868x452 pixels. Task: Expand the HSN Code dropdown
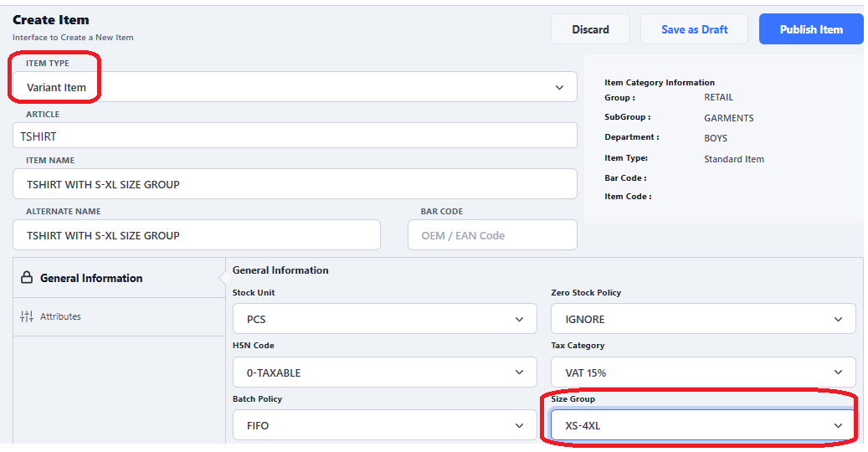tap(384, 372)
